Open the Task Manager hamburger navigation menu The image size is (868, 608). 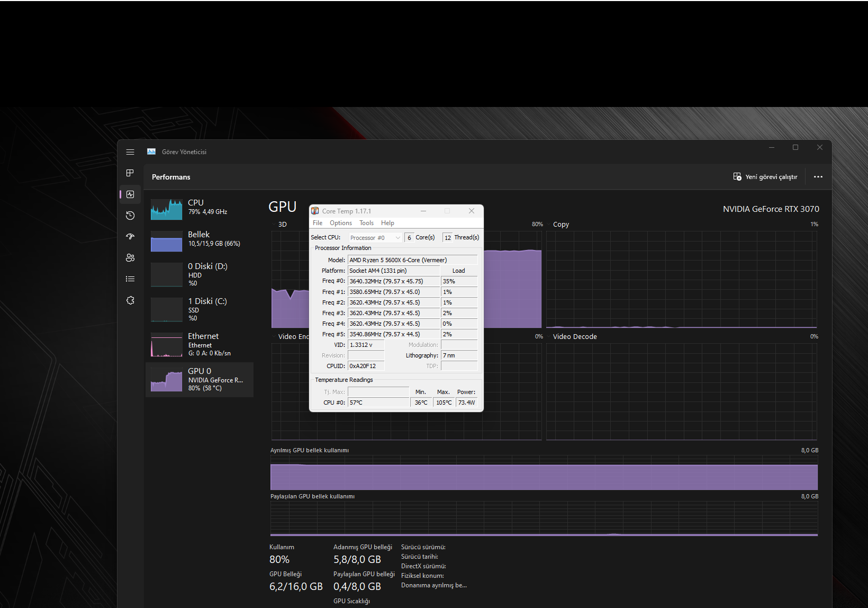130,152
